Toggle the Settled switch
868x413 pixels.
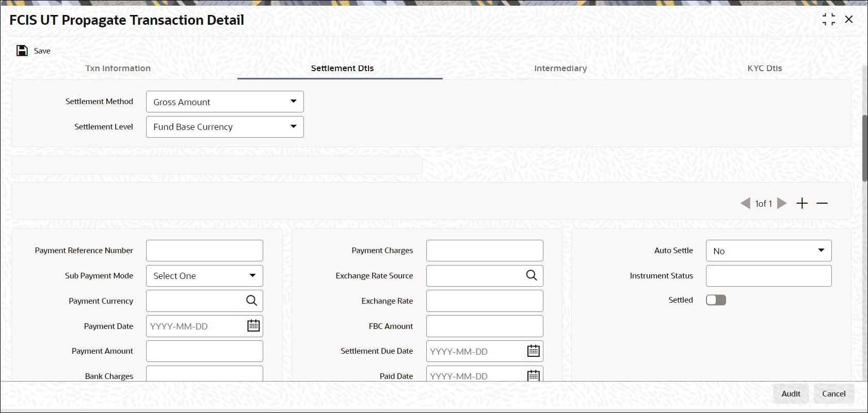[x=716, y=300]
